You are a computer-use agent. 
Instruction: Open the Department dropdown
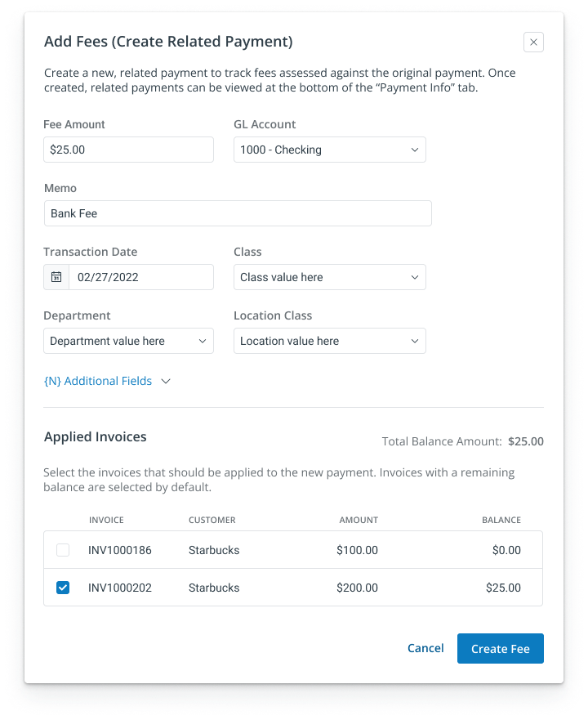pyautogui.click(x=128, y=341)
